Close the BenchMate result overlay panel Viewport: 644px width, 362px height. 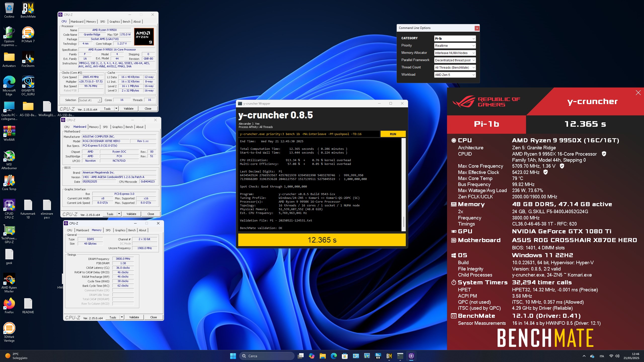click(x=638, y=93)
